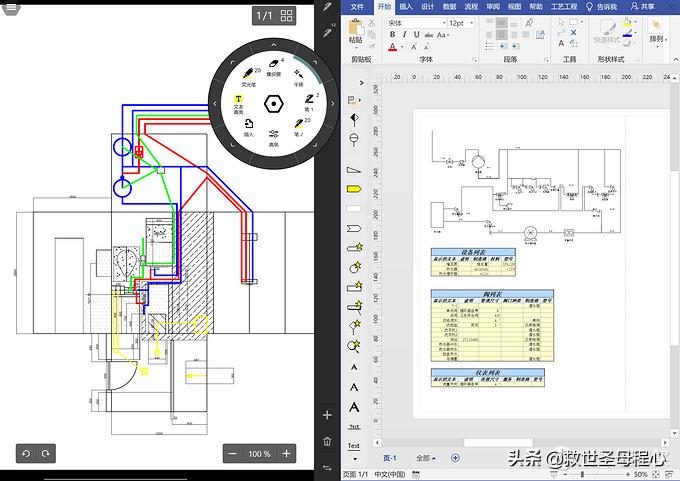680x481 pixels.
Task: Click the zoom-in plus button beside 100 %
Action: coord(287,453)
